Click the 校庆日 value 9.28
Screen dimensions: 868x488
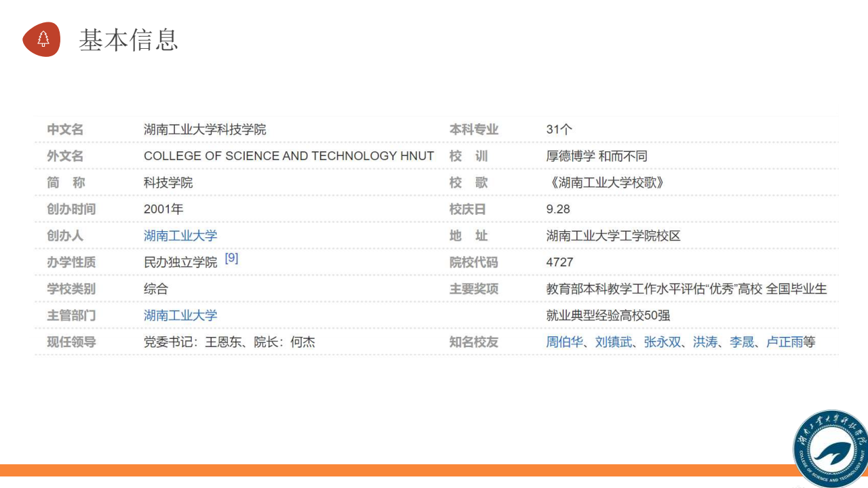tap(558, 209)
